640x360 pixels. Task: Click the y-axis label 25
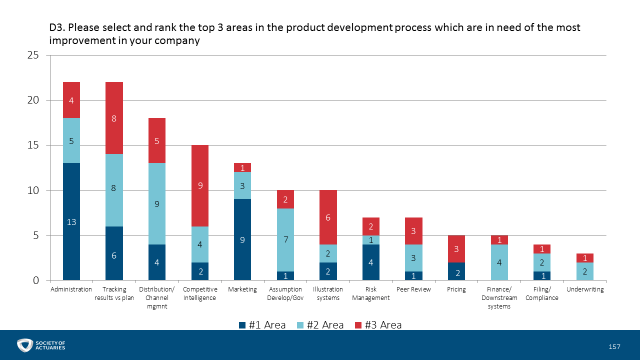coord(33,55)
